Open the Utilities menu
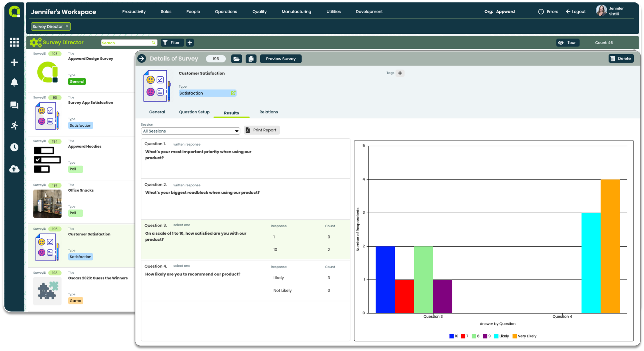 [x=333, y=12]
